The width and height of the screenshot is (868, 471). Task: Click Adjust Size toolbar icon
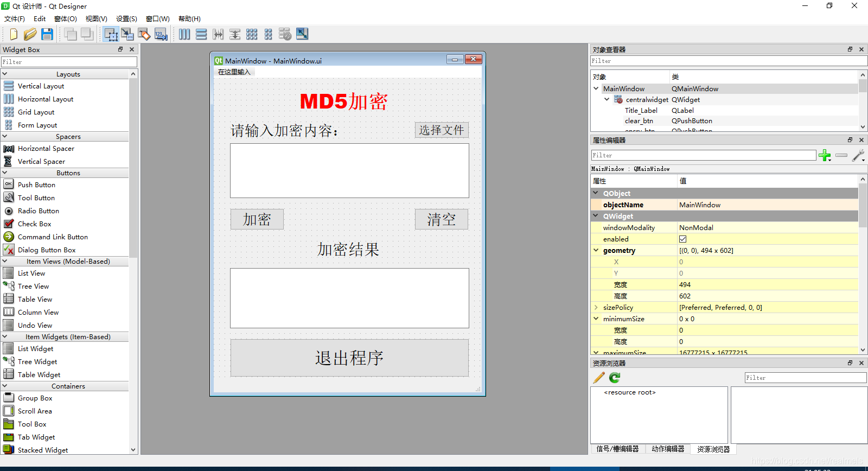click(x=302, y=34)
